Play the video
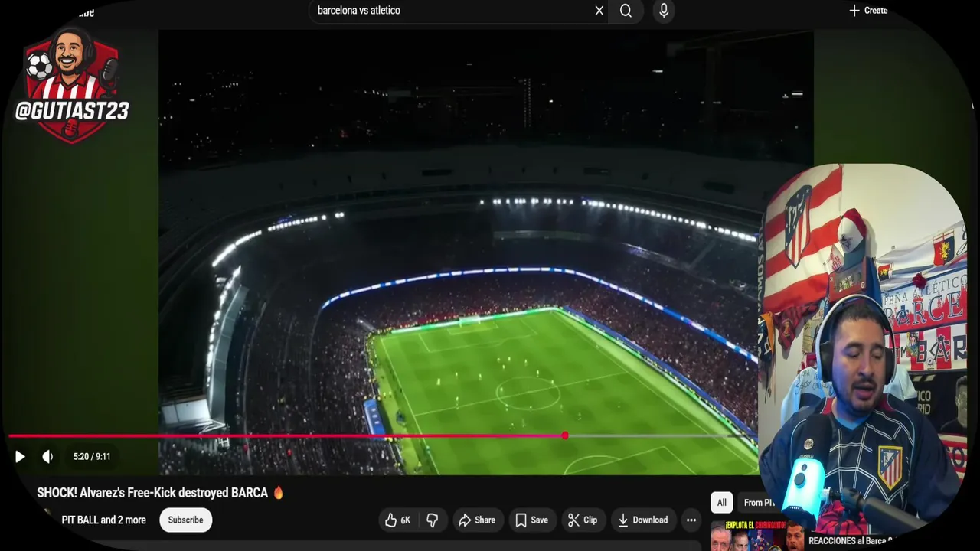This screenshot has width=980, height=551. point(20,457)
